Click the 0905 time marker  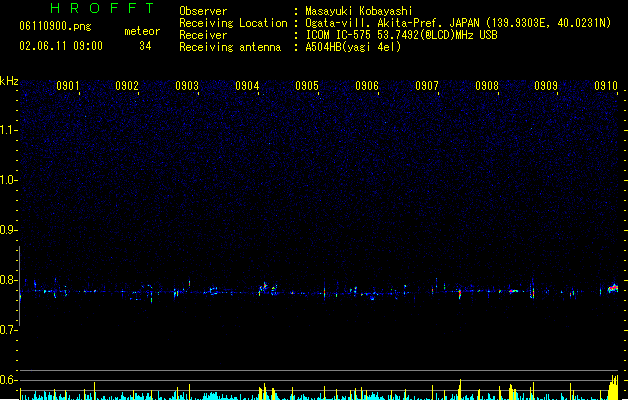point(307,86)
